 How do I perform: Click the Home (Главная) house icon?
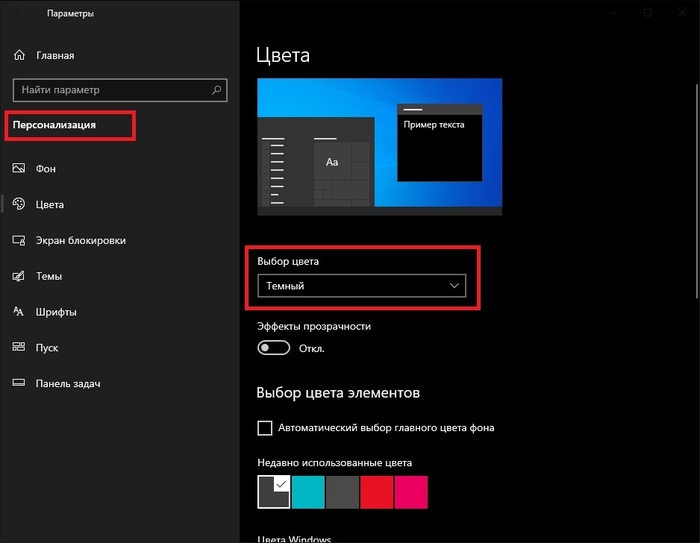[x=19, y=55]
